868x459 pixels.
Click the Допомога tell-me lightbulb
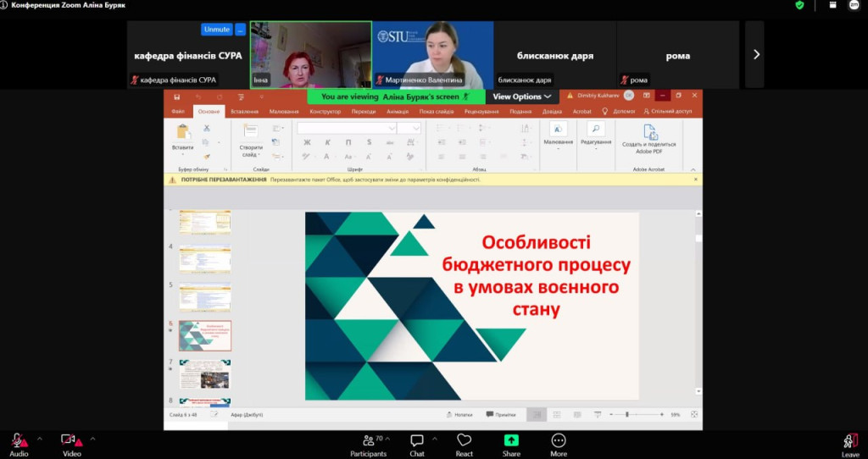pos(619,112)
